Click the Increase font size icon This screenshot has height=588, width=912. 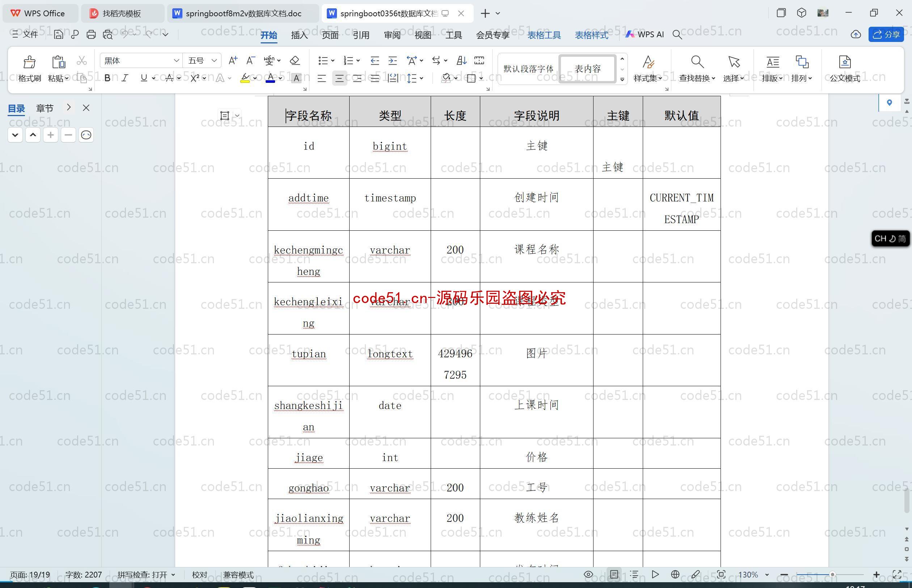pos(233,60)
